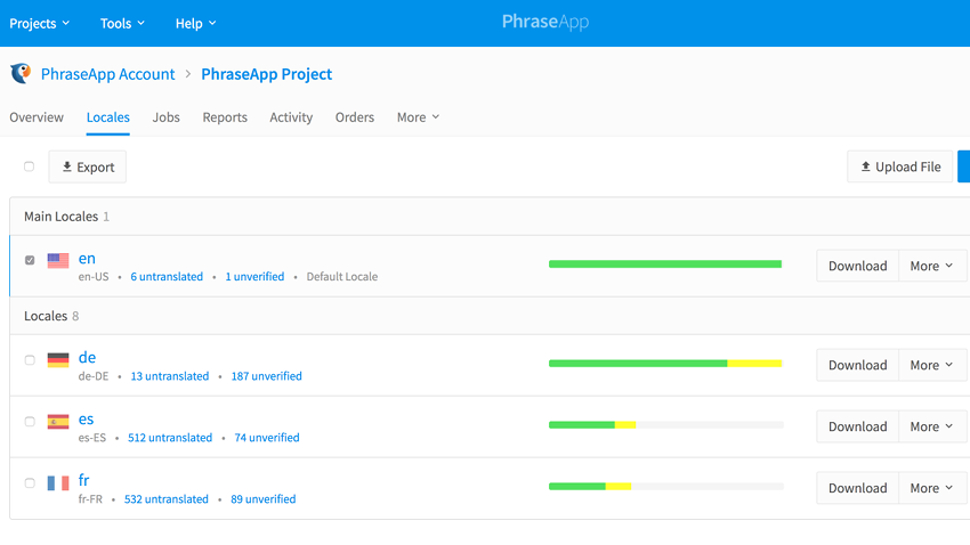970x545 pixels.
Task: Open the de locale link
Action: [x=87, y=357]
